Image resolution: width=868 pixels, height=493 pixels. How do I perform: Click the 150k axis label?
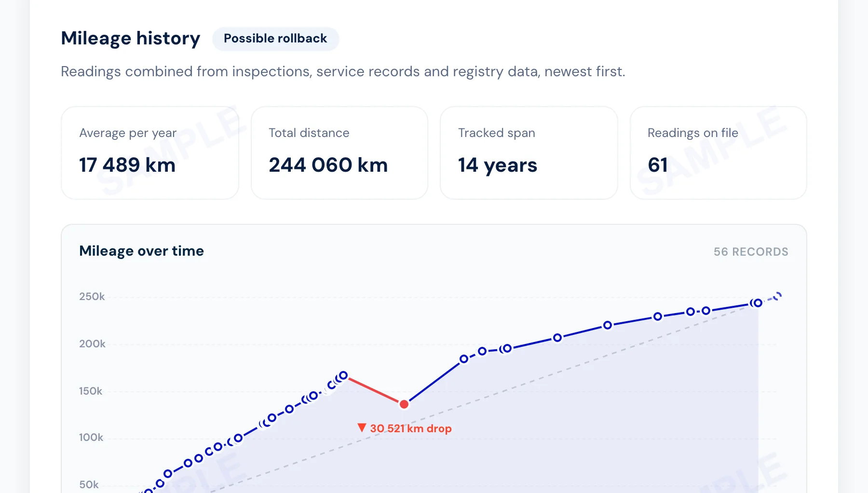[91, 391]
